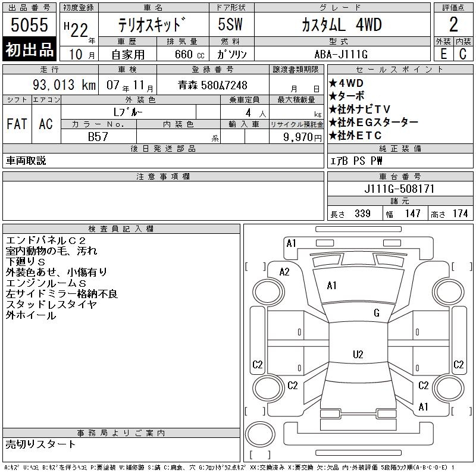Click the width value 147

413,214
